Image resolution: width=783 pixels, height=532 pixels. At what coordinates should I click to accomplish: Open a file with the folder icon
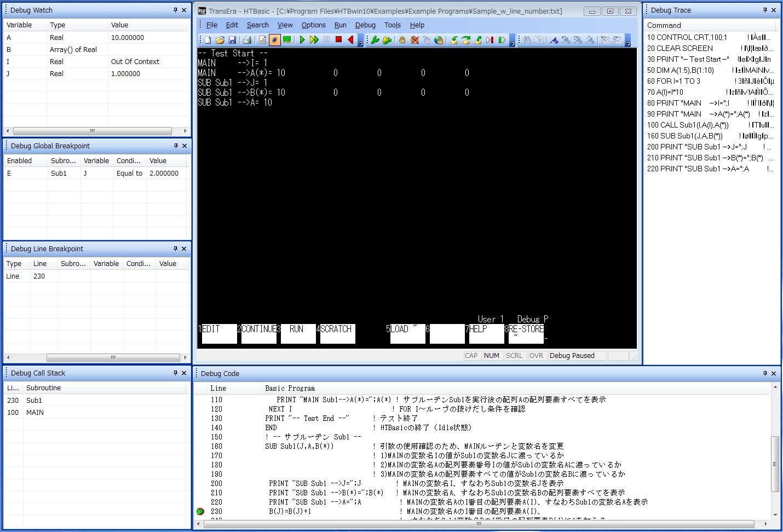(x=220, y=39)
